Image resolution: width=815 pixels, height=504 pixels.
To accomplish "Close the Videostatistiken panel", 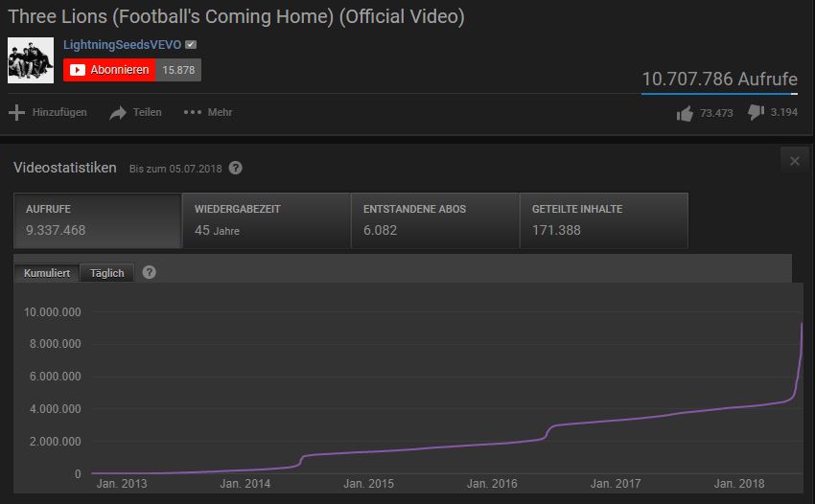I will (794, 161).
